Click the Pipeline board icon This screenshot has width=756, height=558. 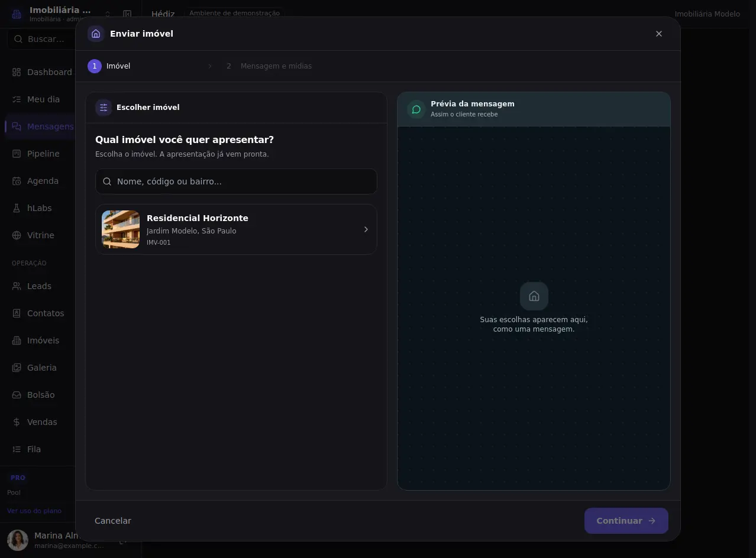point(17,154)
